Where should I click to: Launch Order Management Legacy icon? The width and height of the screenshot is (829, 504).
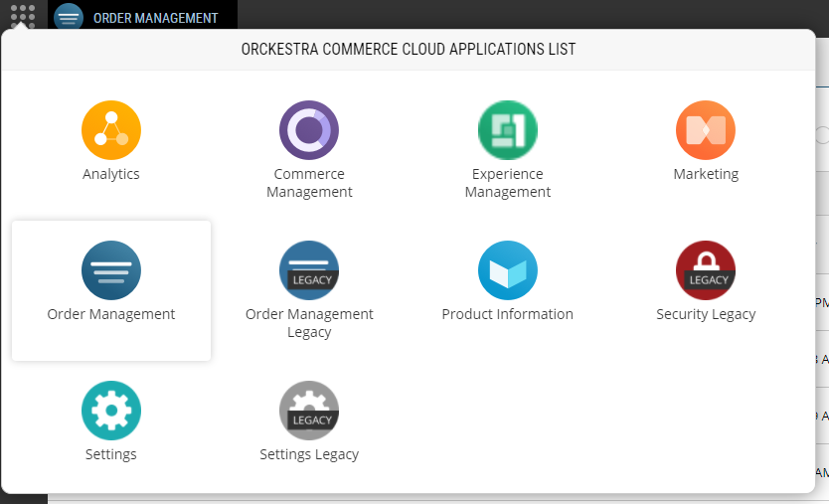tap(309, 270)
